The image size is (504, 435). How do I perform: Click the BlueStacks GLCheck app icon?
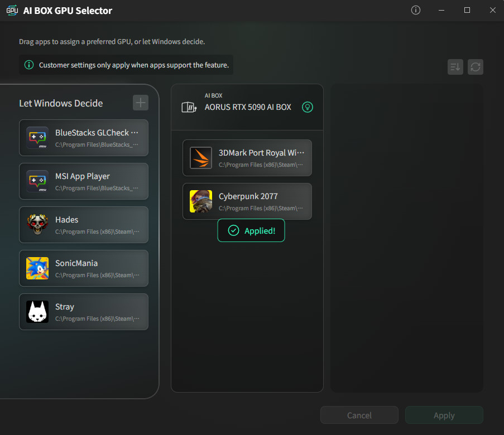pos(37,138)
